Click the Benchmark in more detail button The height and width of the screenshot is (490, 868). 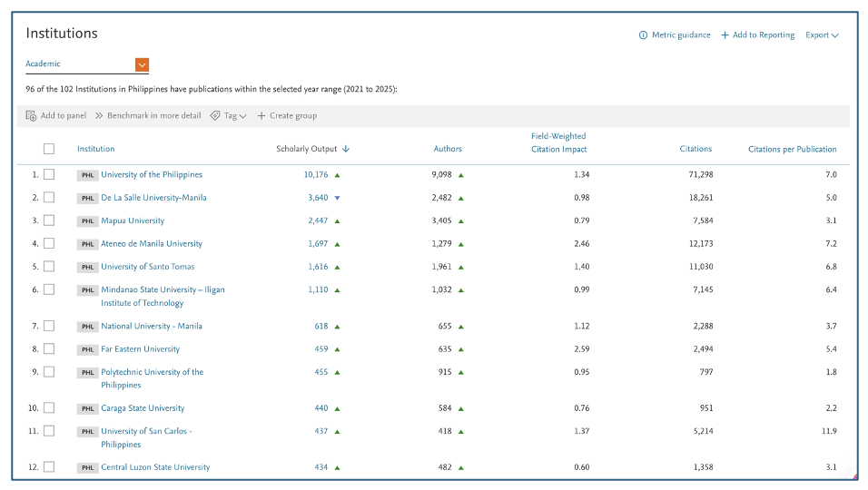point(148,115)
